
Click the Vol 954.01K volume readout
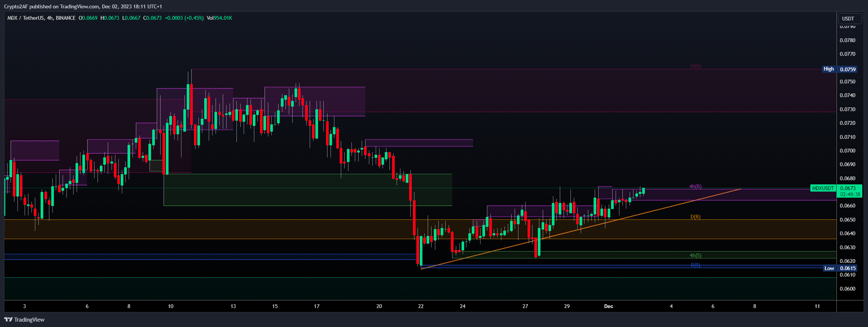pyautogui.click(x=219, y=18)
